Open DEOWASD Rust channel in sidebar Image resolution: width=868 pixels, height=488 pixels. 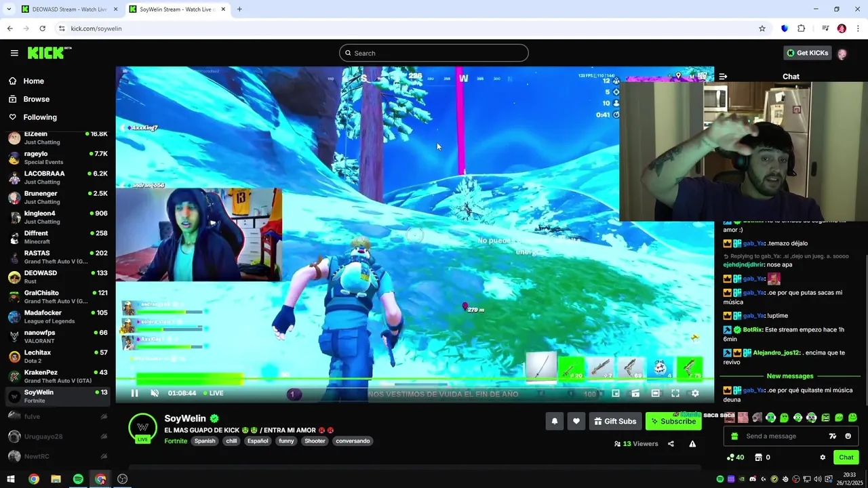click(58, 277)
